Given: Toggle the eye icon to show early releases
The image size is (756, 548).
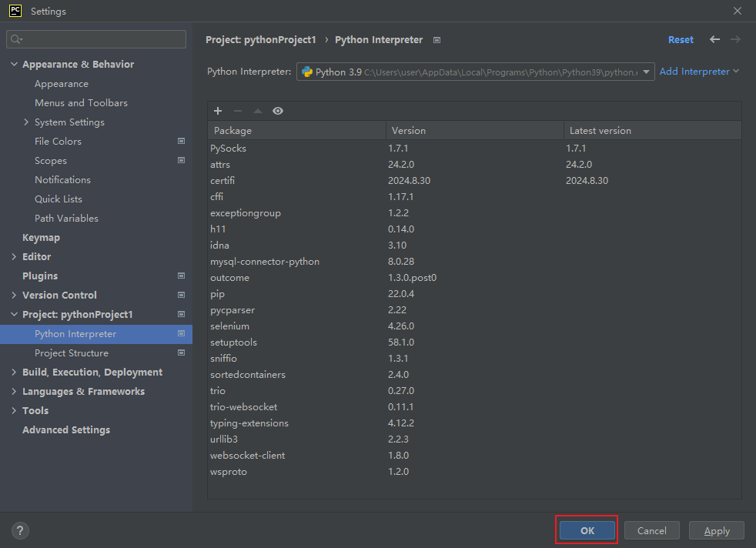Looking at the screenshot, I should tap(278, 110).
